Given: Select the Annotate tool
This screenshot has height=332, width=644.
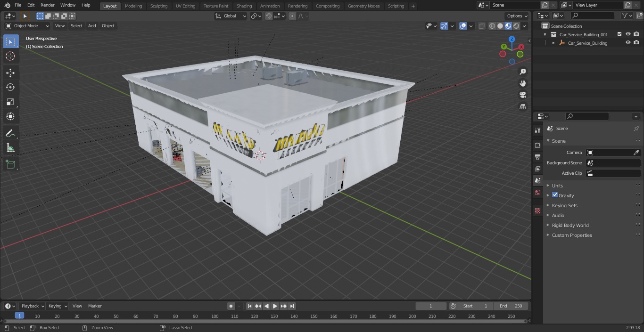Looking at the screenshot, I should [x=10, y=134].
